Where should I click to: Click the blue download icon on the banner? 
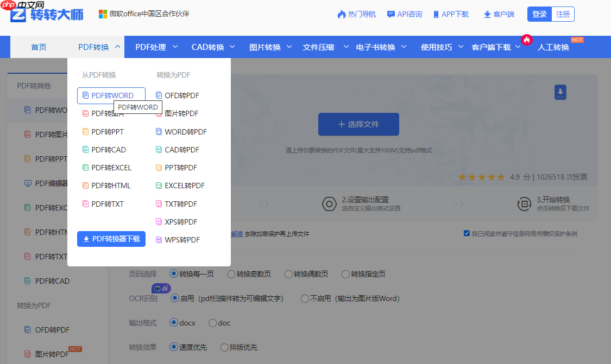click(x=560, y=92)
